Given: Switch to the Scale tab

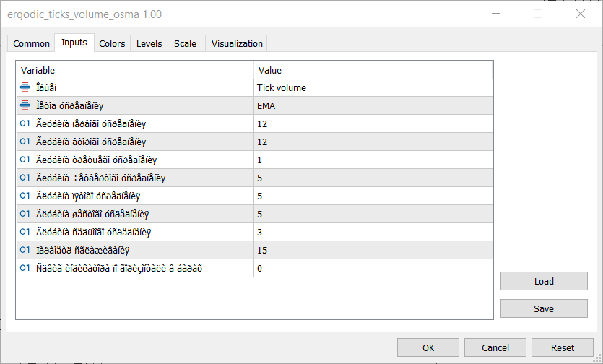Looking at the screenshot, I should tap(185, 43).
